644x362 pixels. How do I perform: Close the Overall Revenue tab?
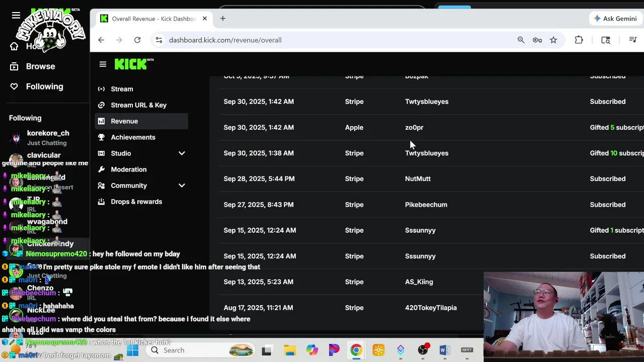point(205,19)
